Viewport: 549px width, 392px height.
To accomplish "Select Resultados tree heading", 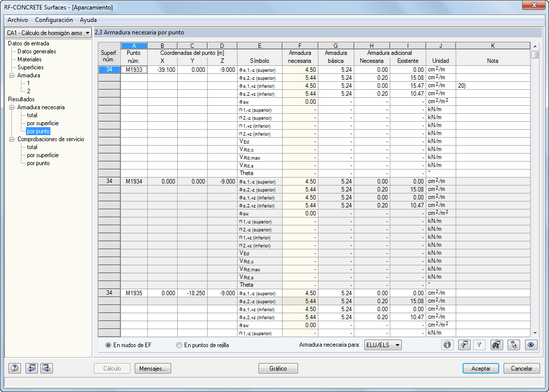I will coord(21,99).
